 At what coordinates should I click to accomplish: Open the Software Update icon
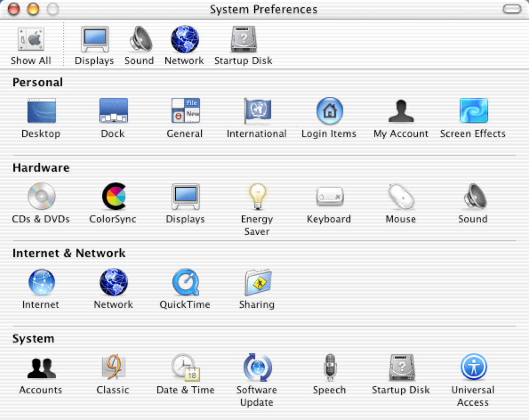pos(258,367)
